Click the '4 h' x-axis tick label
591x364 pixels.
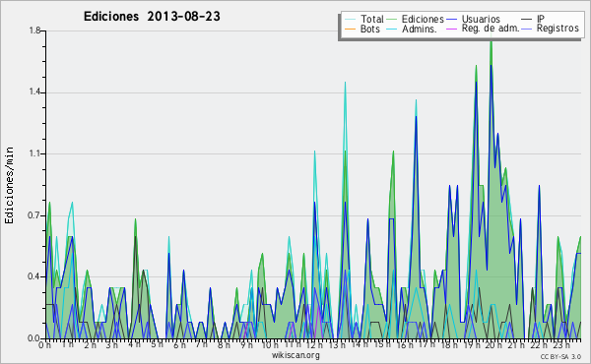(134, 344)
